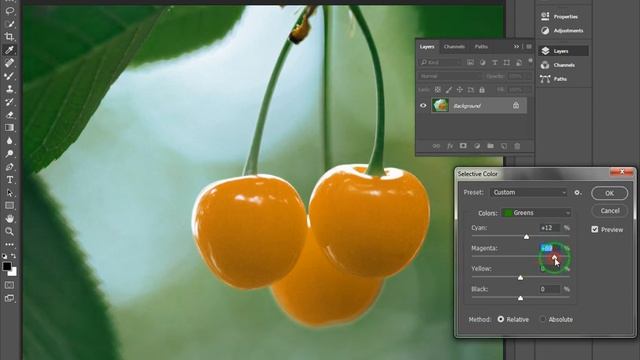Select the History Brush tool
Screen dimensions: 640x360
click(9, 102)
